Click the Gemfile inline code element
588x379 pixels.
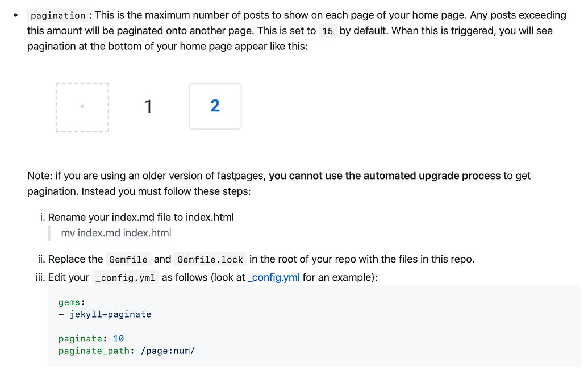point(128,259)
